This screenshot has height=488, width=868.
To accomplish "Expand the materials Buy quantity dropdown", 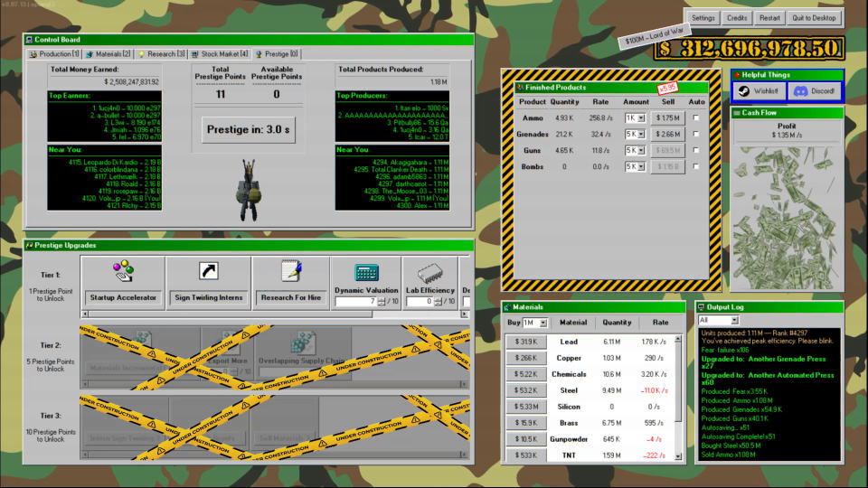I will pos(542,323).
